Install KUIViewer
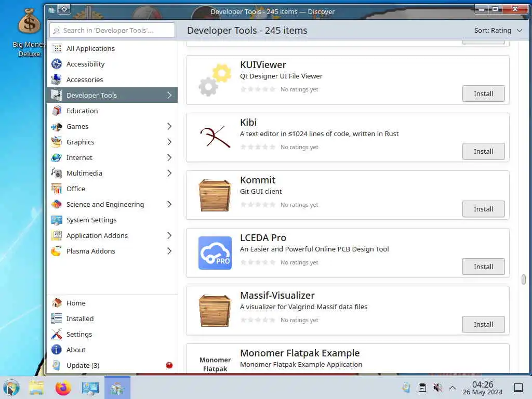The image size is (532, 399). click(x=483, y=94)
